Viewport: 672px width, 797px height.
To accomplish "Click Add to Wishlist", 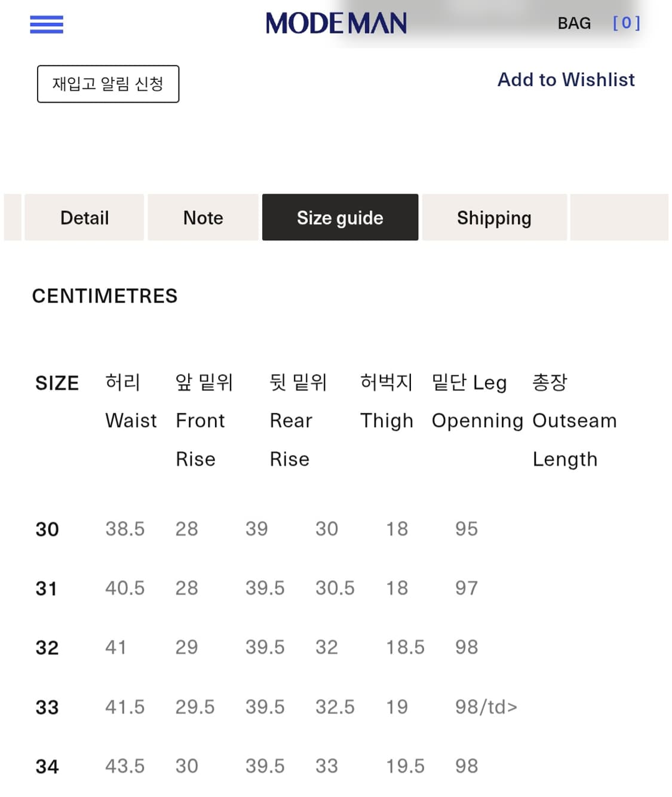I will (566, 79).
